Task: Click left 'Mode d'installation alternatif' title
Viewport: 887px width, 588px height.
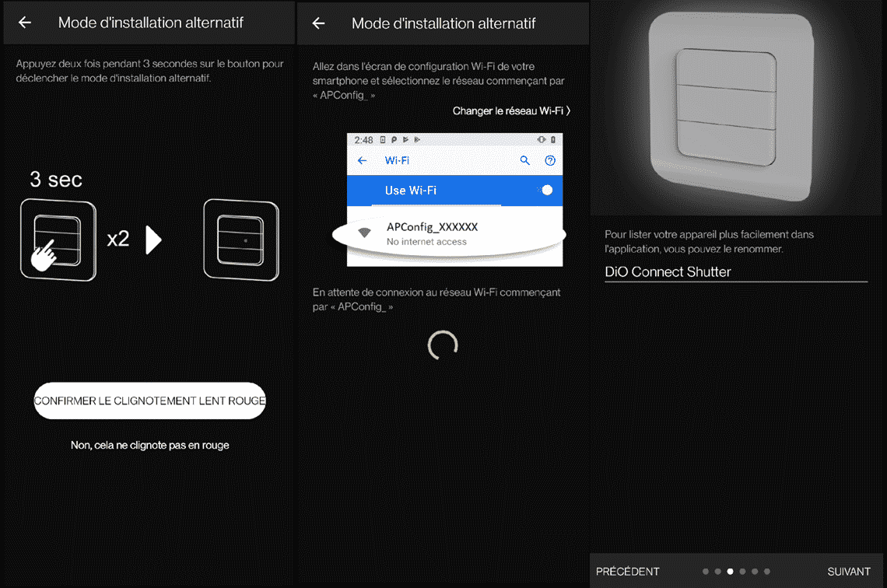Action: [x=151, y=23]
